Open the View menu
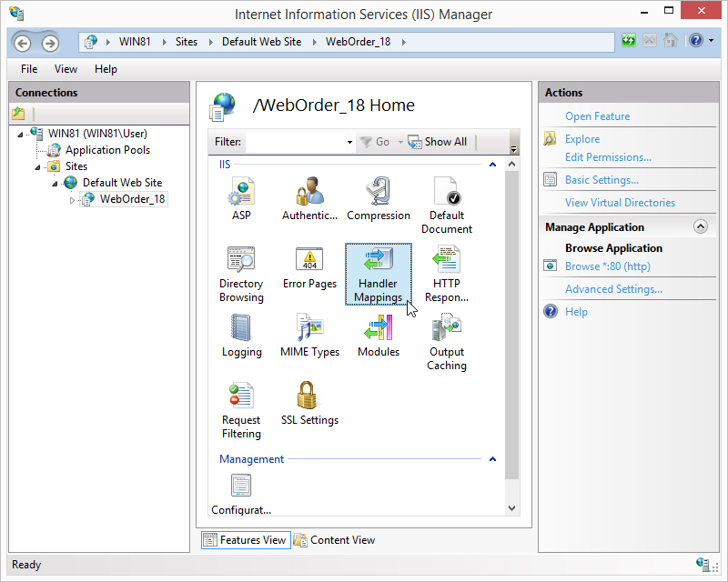 (x=66, y=69)
